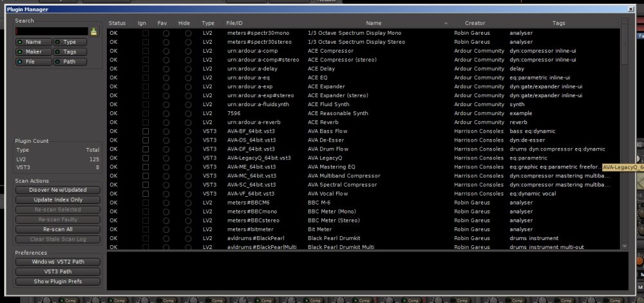Mark ACE Delay as favorite
The image size is (644, 303).
166,68
